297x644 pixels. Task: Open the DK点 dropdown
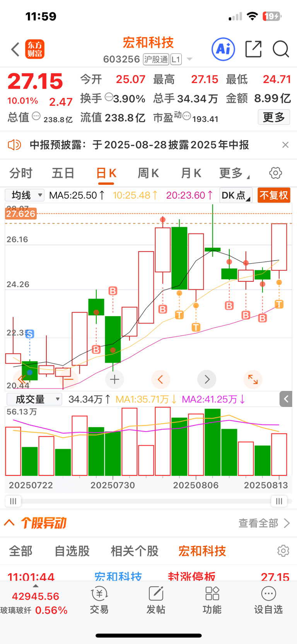tap(236, 195)
